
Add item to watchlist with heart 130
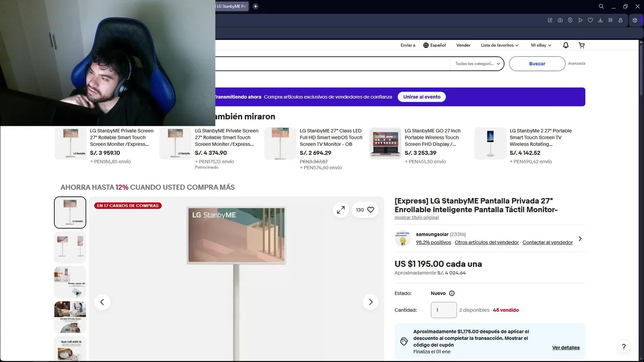(x=365, y=210)
